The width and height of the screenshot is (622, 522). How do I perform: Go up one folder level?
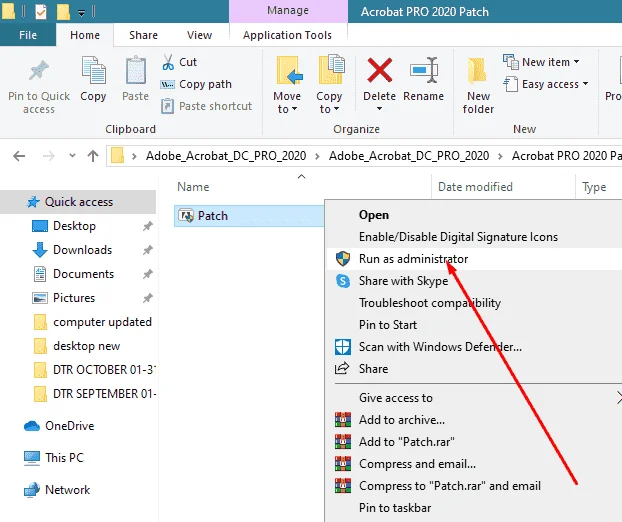pyautogui.click(x=93, y=155)
